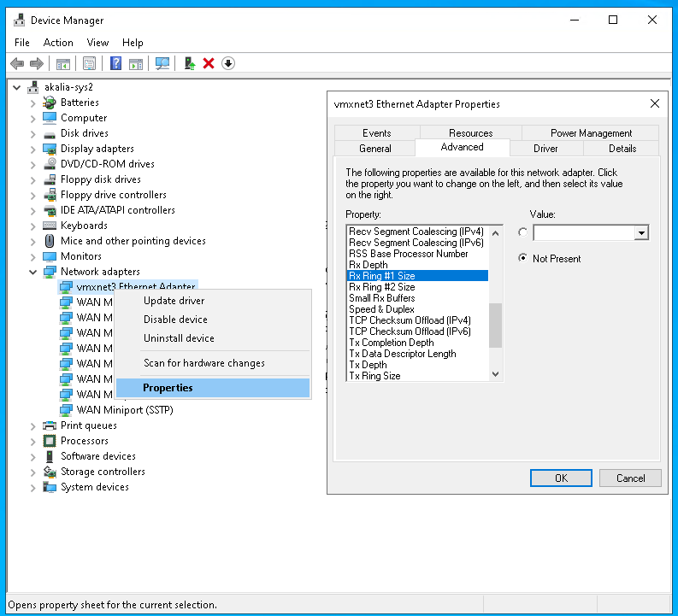Screen dimensions: 678x616
Task: Click Cancel in the properties dialog
Action: click(x=630, y=478)
